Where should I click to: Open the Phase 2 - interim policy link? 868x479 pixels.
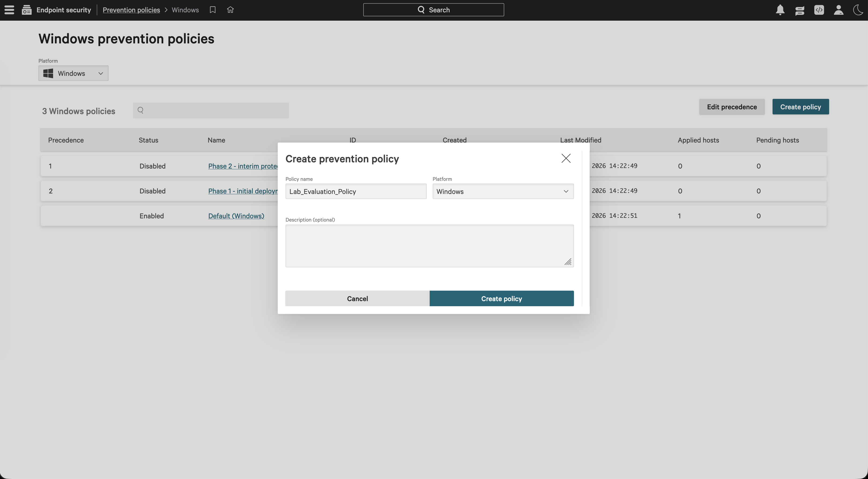pyautogui.click(x=243, y=166)
